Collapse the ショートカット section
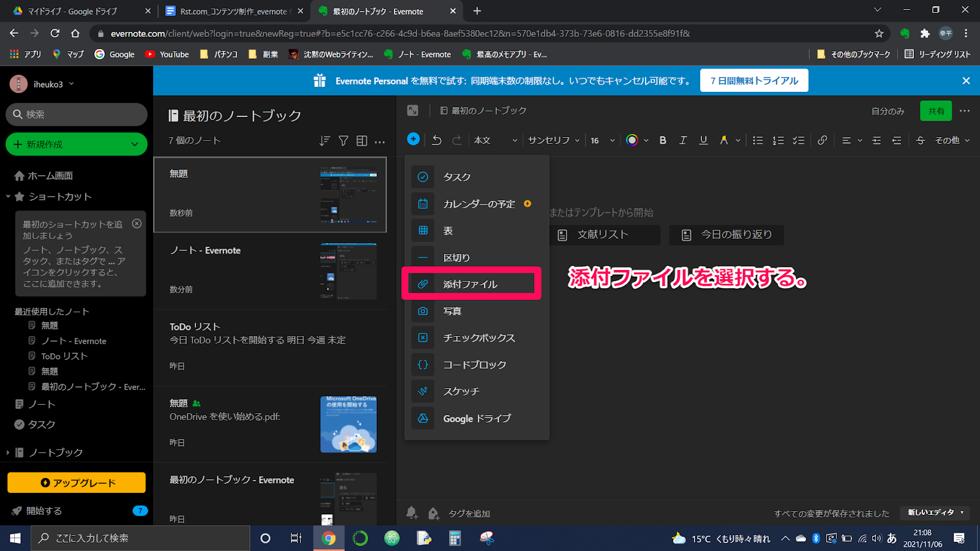This screenshot has height=551, width=980. coord(9,197)
